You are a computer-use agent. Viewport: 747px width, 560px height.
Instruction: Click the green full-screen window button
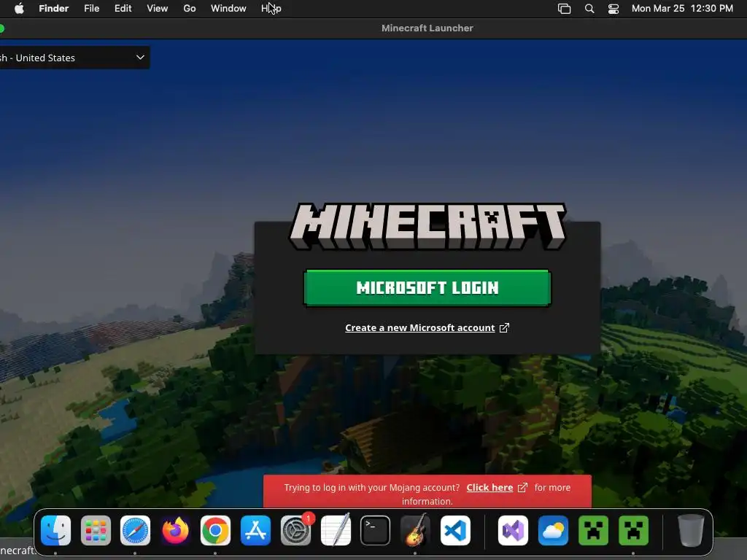tap(1, 28)
